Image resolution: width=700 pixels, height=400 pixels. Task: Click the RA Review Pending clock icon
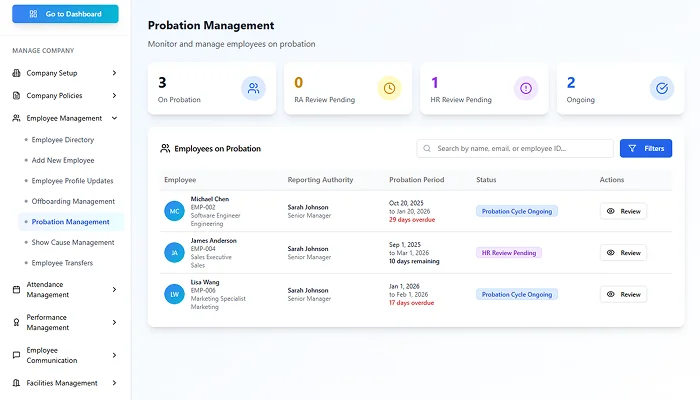pos(389,89)
